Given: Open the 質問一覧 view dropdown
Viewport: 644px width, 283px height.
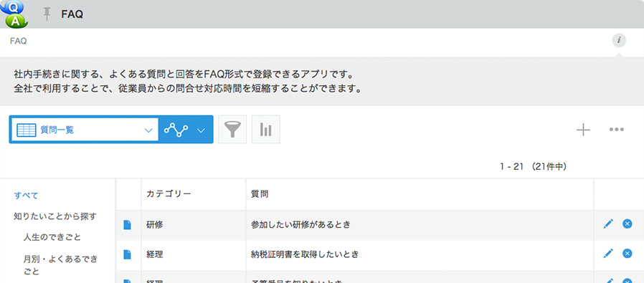Looking at the screenshot, I should click(85, 130).
